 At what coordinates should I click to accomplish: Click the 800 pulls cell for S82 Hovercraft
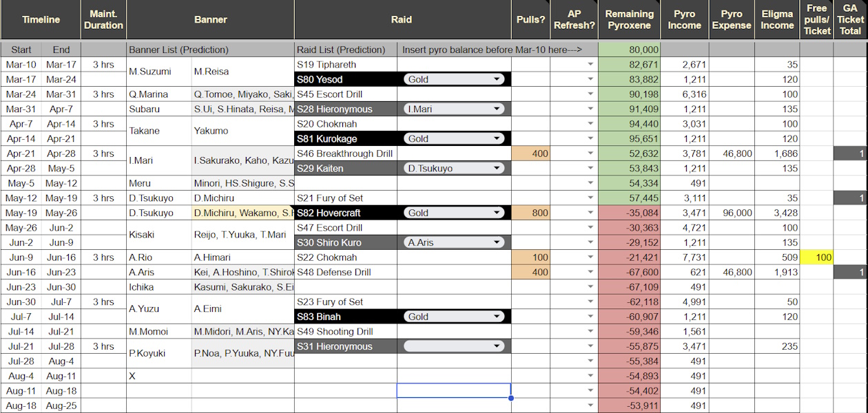530,213
